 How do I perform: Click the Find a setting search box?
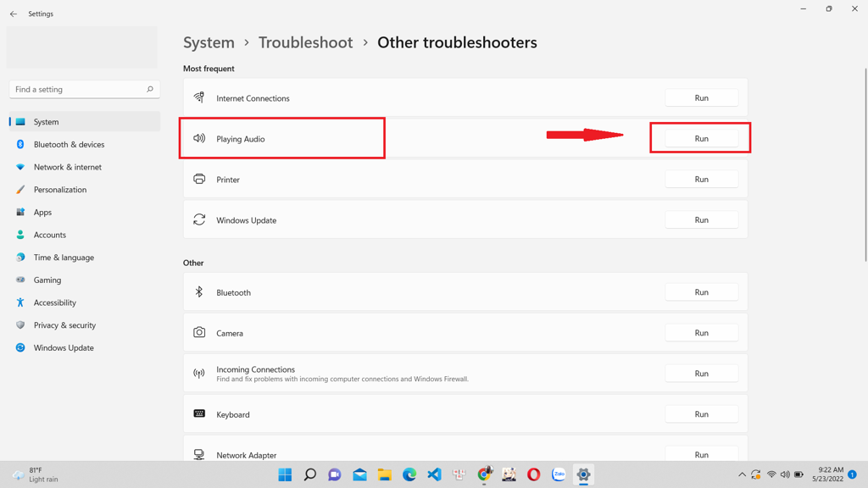pos(85,90)
